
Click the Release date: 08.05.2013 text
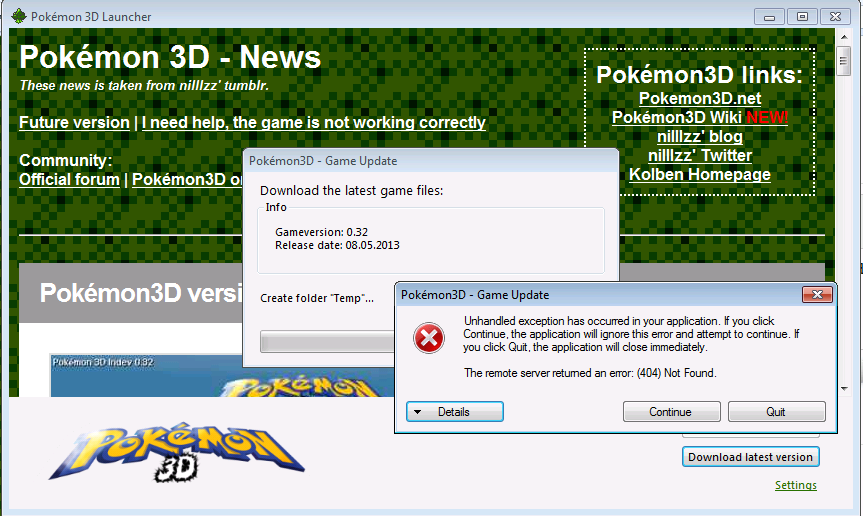337,245
